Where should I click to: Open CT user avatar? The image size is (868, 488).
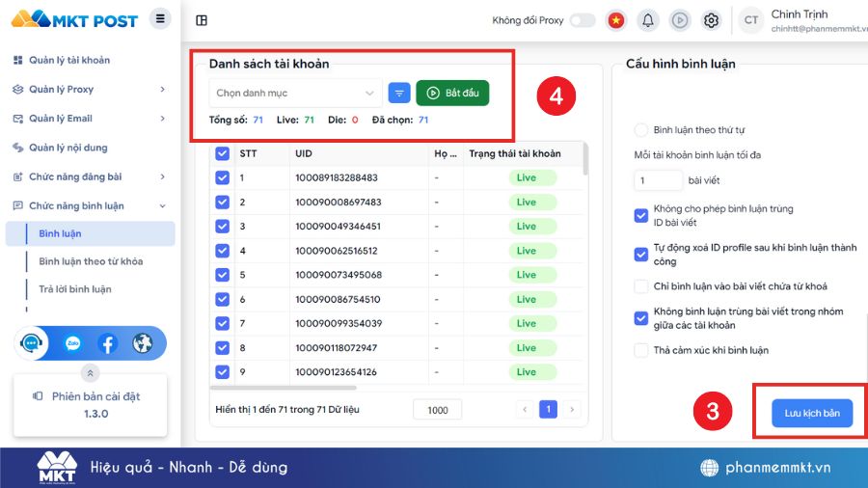(x=750, y=20)
